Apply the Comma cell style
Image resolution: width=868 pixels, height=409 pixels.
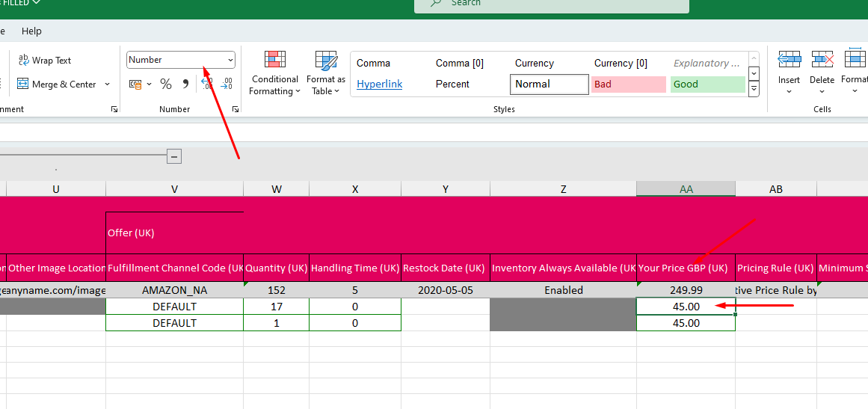390,63
